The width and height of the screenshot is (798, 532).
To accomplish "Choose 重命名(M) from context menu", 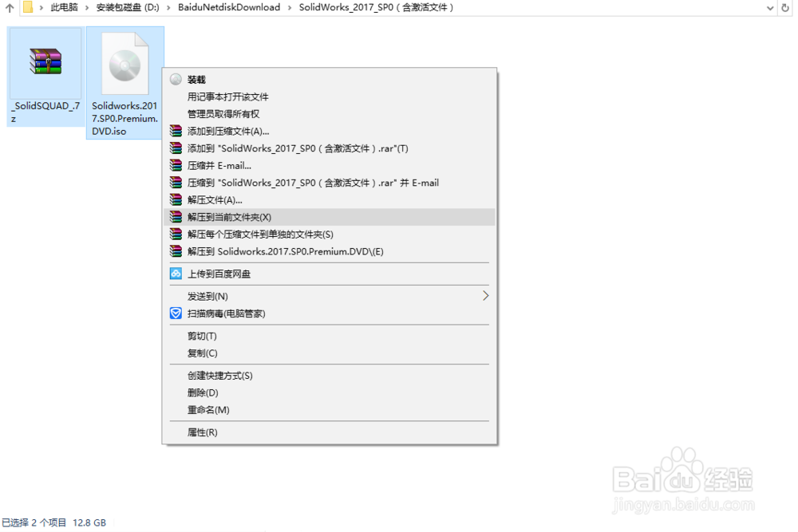I will 330,410.
